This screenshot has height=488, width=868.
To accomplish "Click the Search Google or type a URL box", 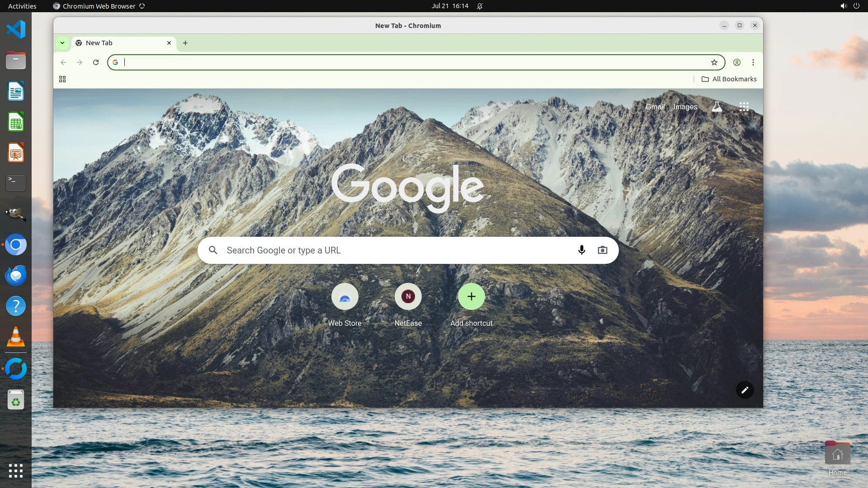I will [x=389, y=250].
